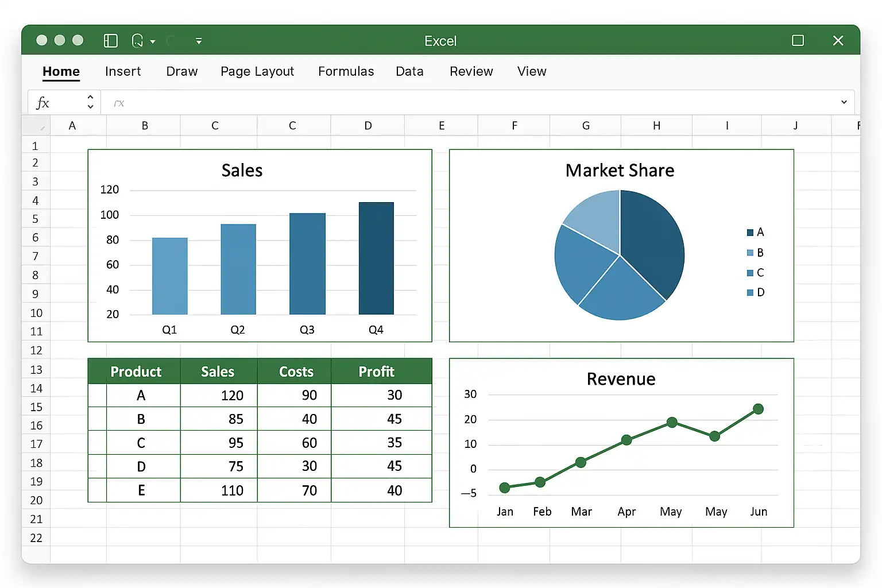
Task: Select the Jun data point on Revenue chart
Action: tap(758, 409)
